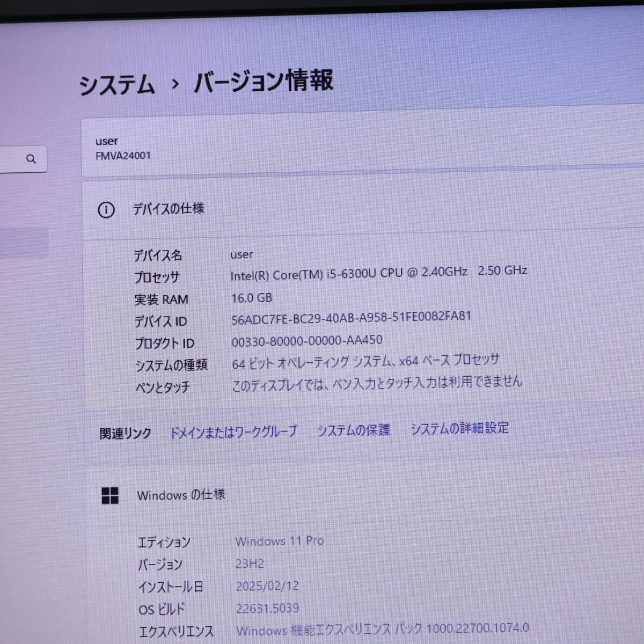The height and width of the screenshot is (644, 644).
Task: Click the デバイス名 label
Action: 158,255
